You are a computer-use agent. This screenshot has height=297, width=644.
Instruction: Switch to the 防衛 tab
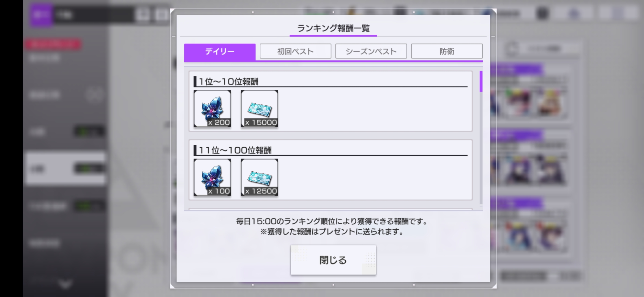click(x=447, y=51)
